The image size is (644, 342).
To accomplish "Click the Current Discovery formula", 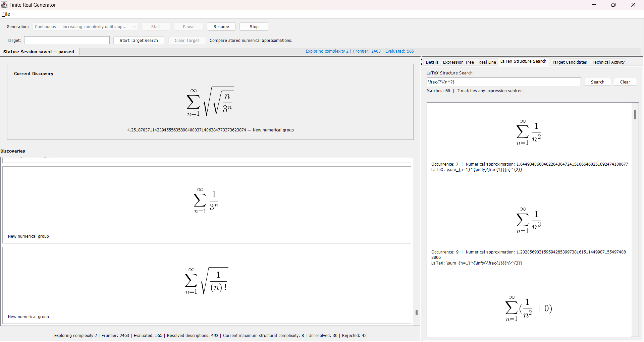I will (210, 102).
